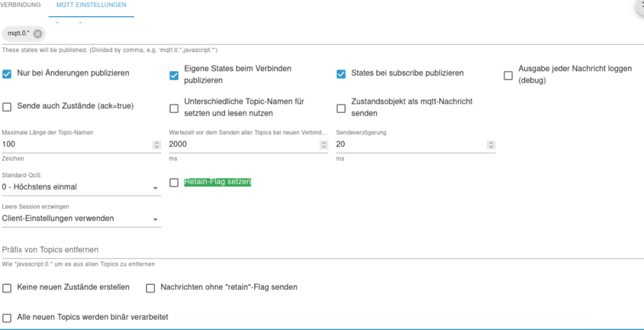Image resolution: width=644 pixels, height=330 pixels.
Task: Enable the Retain-Flag setzen checkbox
Action: pyautogui.click(x=174, y=183)
